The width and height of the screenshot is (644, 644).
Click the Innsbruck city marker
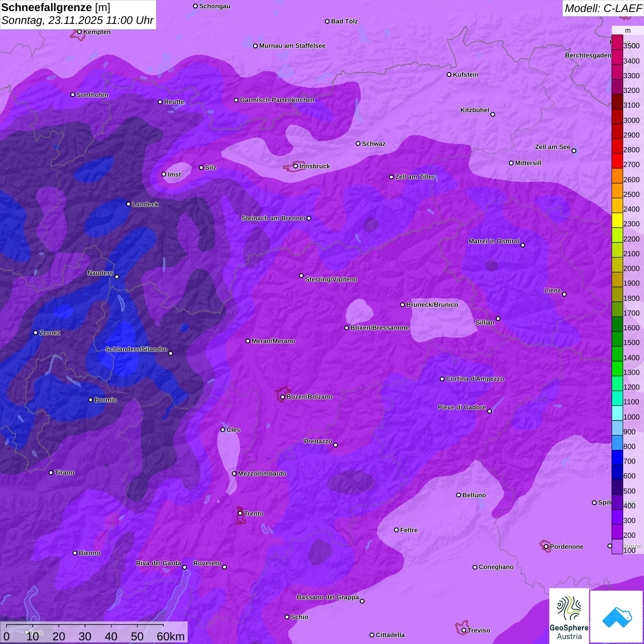296,166
